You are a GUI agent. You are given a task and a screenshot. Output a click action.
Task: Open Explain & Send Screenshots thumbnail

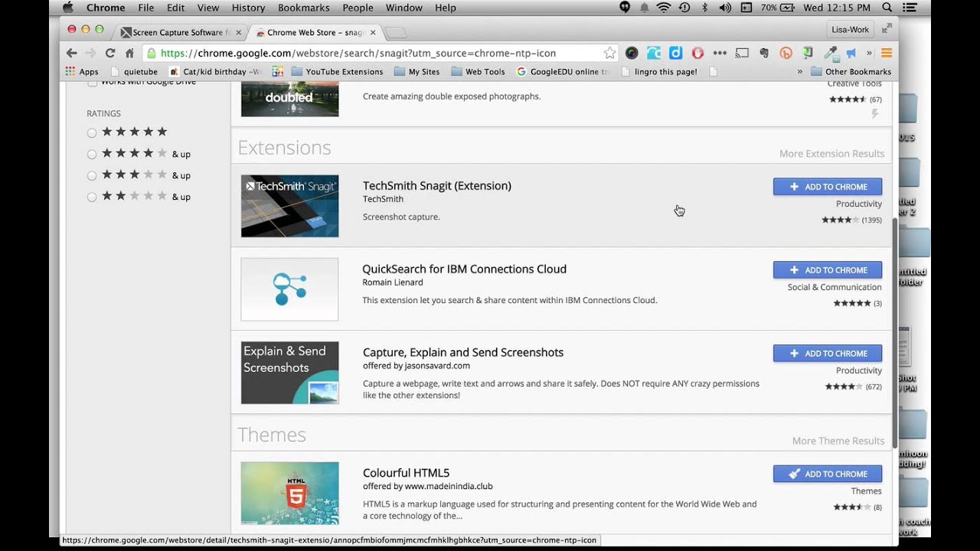(x=289, y=373)
